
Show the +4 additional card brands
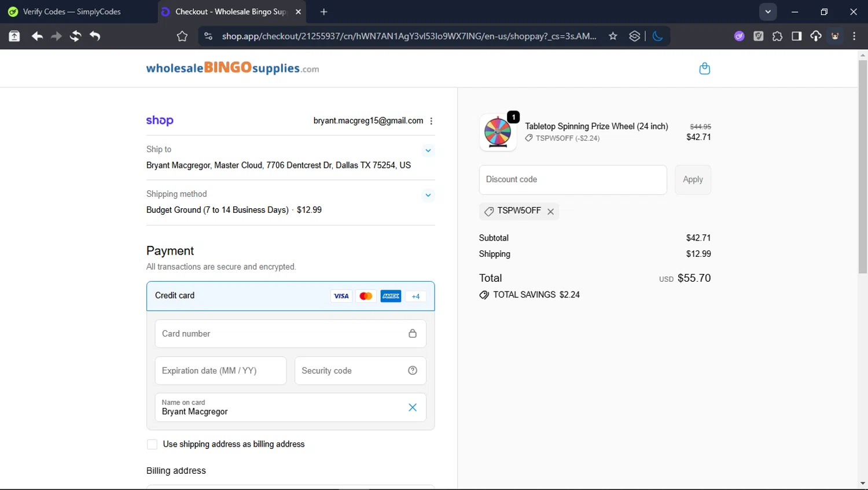coord(415,296)
